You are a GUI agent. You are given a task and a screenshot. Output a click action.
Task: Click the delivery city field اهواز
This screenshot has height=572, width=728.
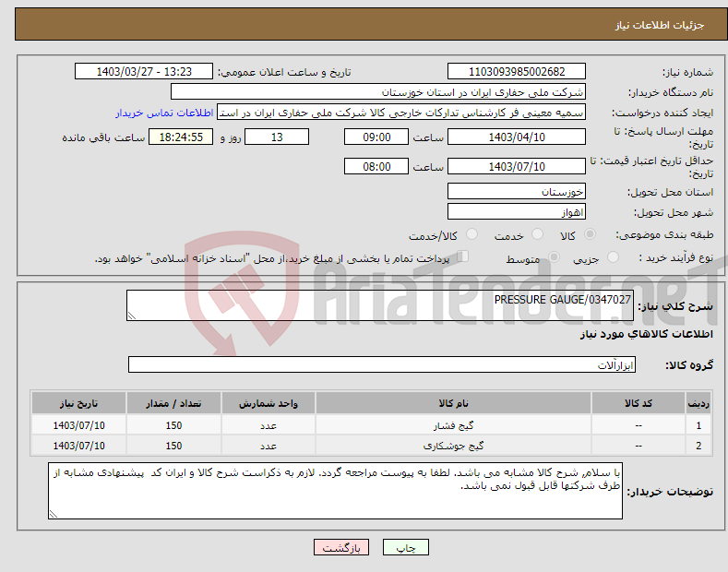point(517,211)
